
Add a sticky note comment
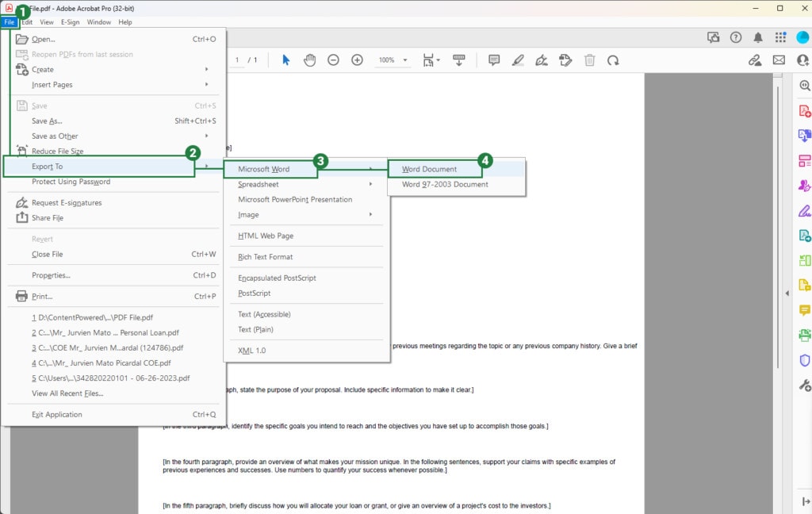click(x=494, y=60)
